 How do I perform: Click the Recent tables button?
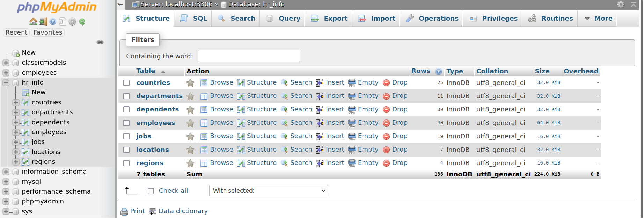click(x=16, y=32)
